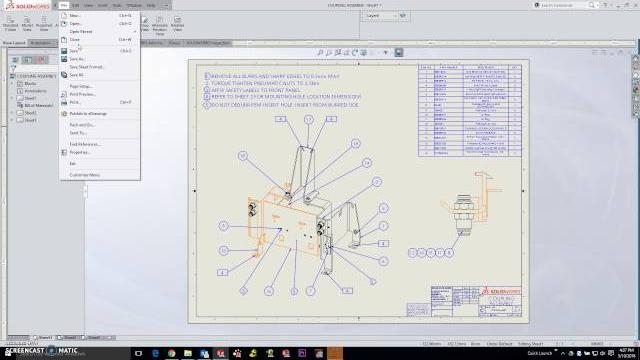Click the Print Preview icon

(x=64, y=94)
